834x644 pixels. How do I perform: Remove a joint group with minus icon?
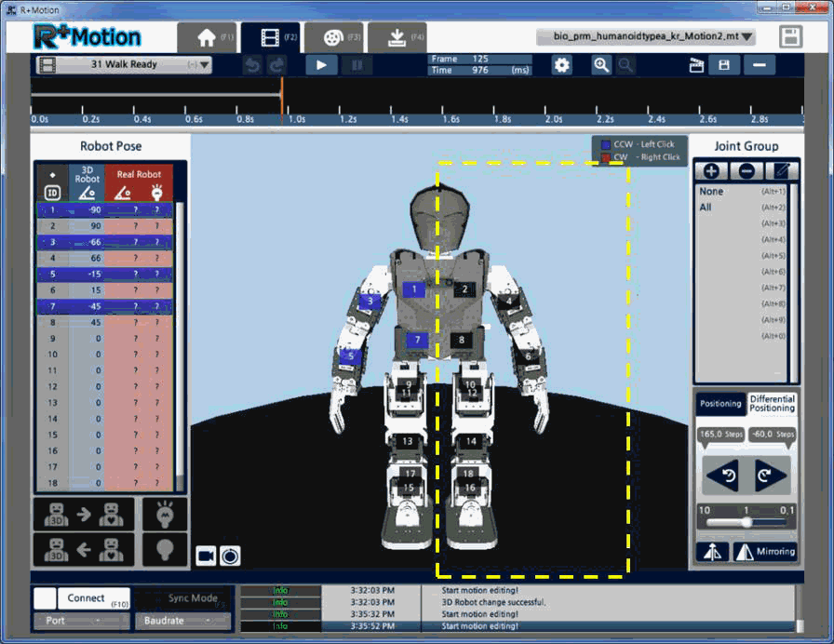[x=747, y=171]
